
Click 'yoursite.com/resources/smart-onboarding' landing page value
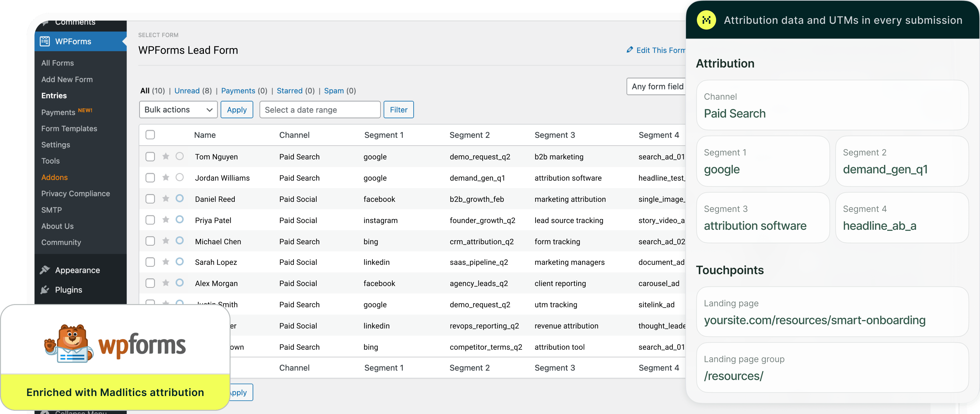tap(815, 320)
